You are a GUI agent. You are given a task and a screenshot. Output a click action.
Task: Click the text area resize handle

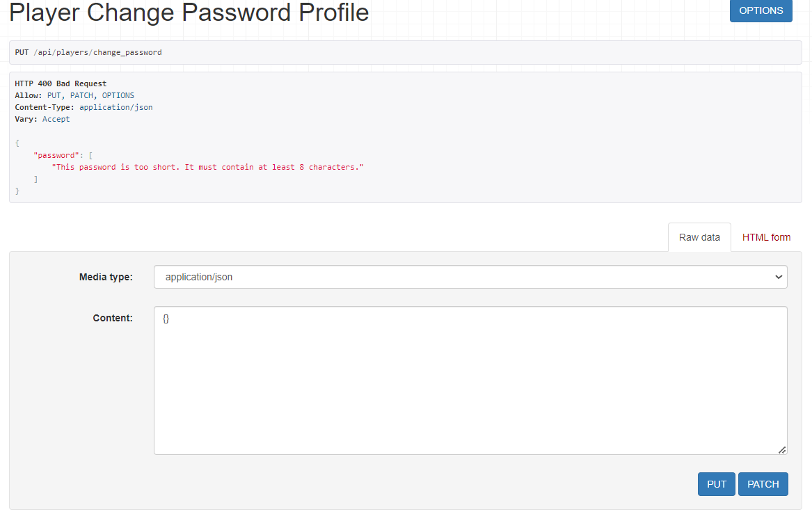click(x=782, y=450)
